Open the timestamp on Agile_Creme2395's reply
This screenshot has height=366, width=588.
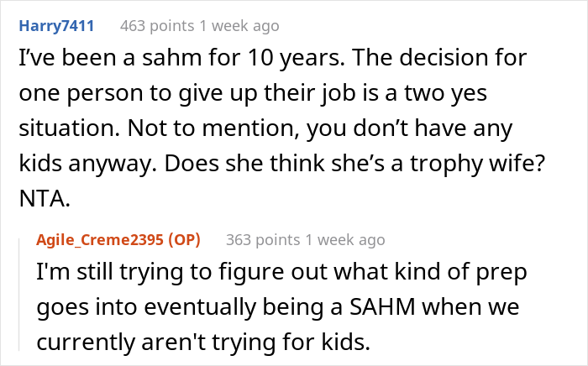344,239
